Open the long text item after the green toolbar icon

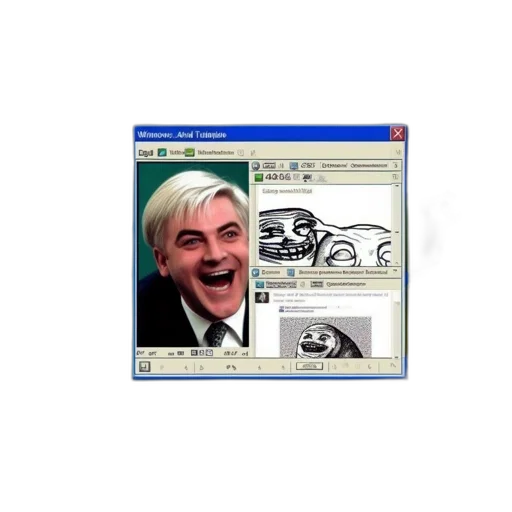click(216, 153)
